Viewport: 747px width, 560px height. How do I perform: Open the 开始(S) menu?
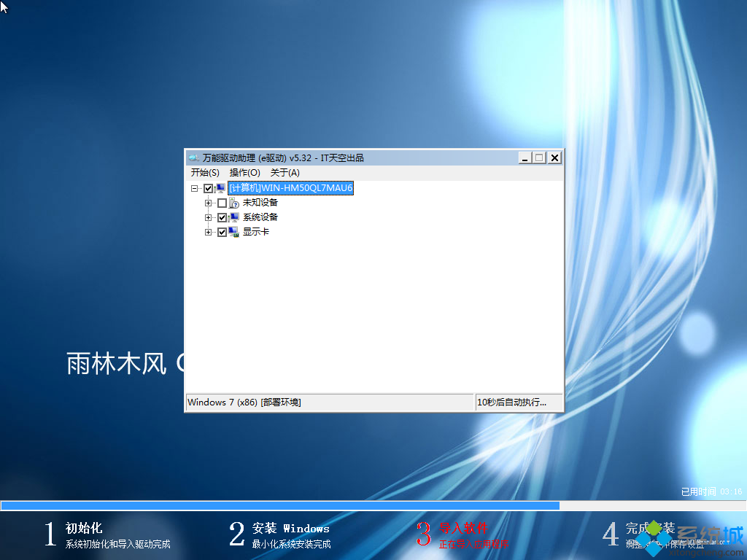point(205,172)
